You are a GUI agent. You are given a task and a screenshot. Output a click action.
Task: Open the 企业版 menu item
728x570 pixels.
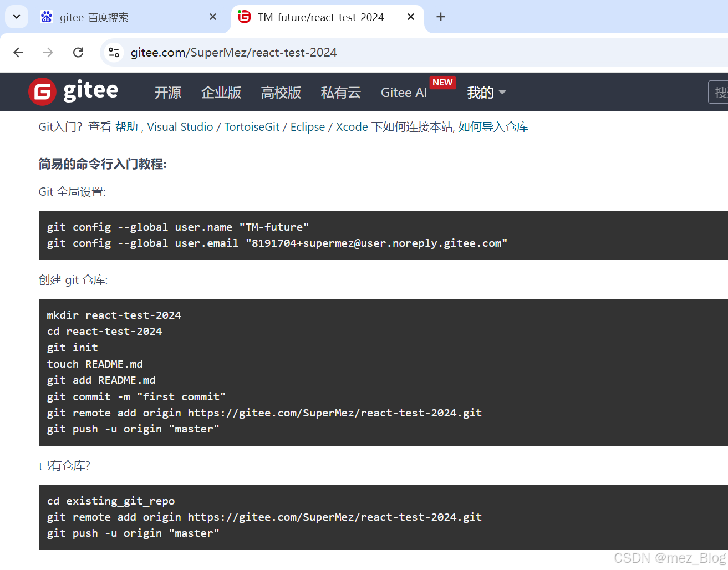pyautogui.click(x=221, y=93)
